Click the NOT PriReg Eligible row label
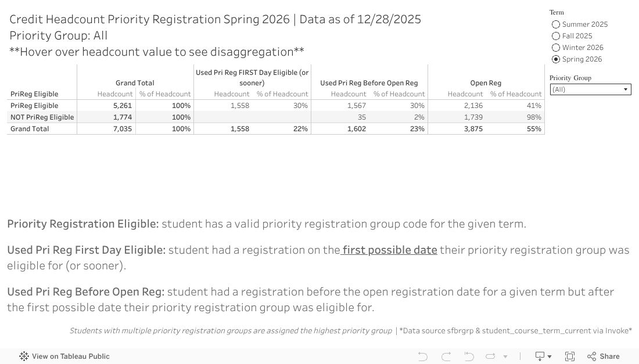The image size is (639, 364). (x=42, y=117)
